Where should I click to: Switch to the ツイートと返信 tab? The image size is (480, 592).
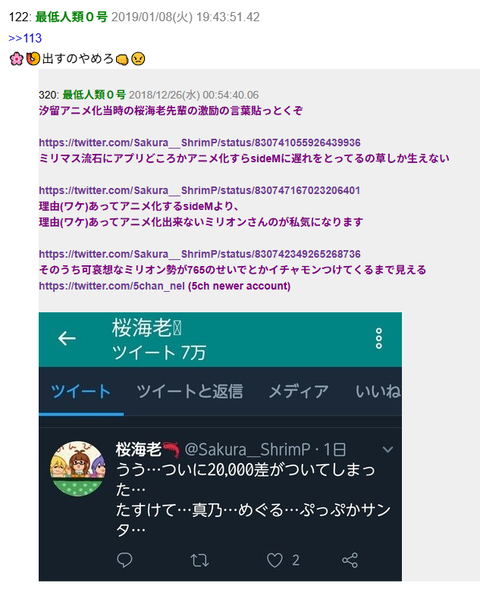[x=190, y=391]
